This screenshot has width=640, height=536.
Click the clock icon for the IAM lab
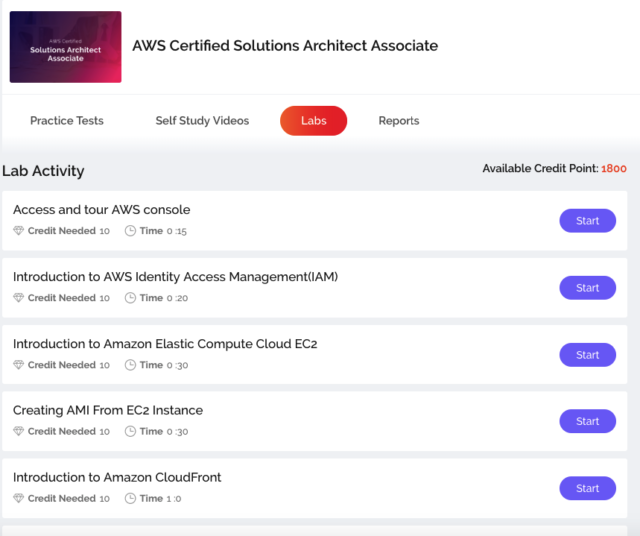[x=130, y=298]
